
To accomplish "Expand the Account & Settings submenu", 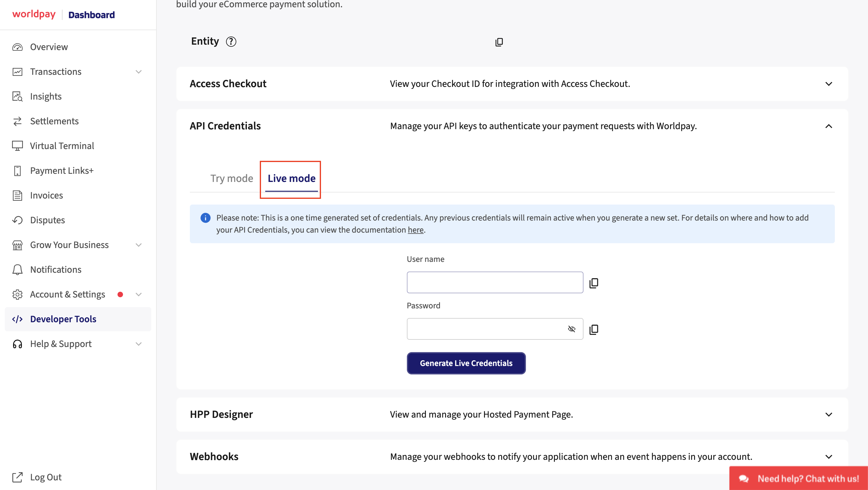I will click(x=139, y=294).
